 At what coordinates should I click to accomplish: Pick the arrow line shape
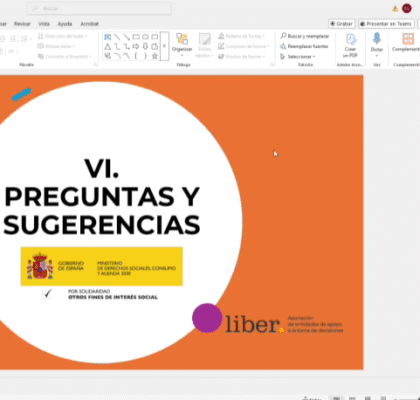[126, 37]
